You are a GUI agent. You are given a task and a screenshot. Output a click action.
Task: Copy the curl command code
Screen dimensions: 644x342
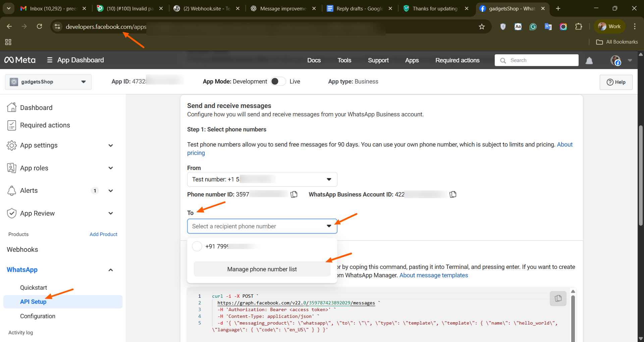tap(558, 298)
